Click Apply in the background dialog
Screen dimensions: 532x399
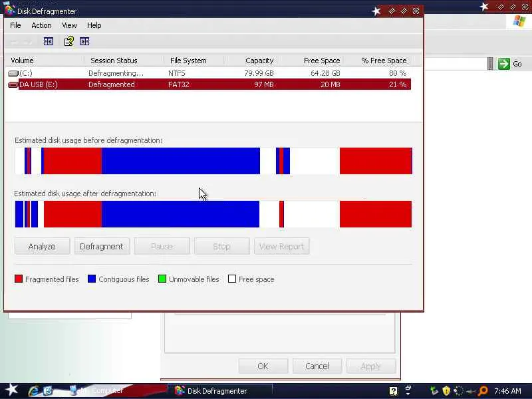[371, 366]
